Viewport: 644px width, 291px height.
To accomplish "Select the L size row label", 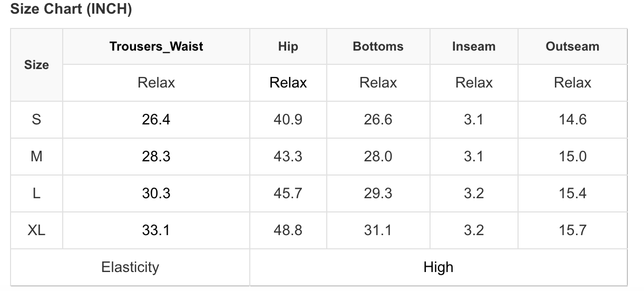I will coord(36,193).
